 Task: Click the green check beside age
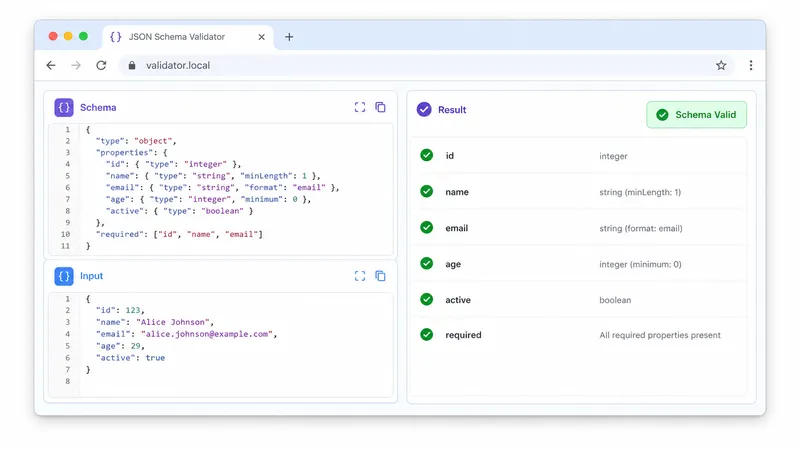(x=427, y=263)
